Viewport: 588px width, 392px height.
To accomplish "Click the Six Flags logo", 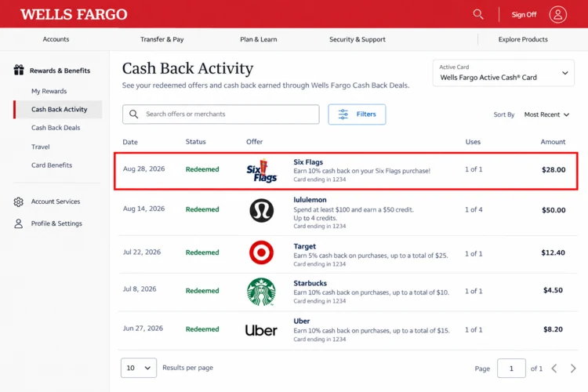I will 262,170.
